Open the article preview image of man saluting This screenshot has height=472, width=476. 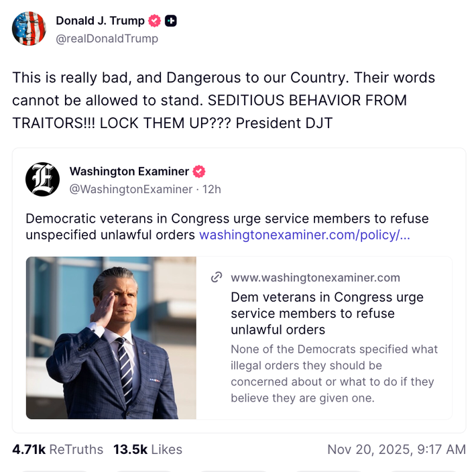tap(111, 338)
